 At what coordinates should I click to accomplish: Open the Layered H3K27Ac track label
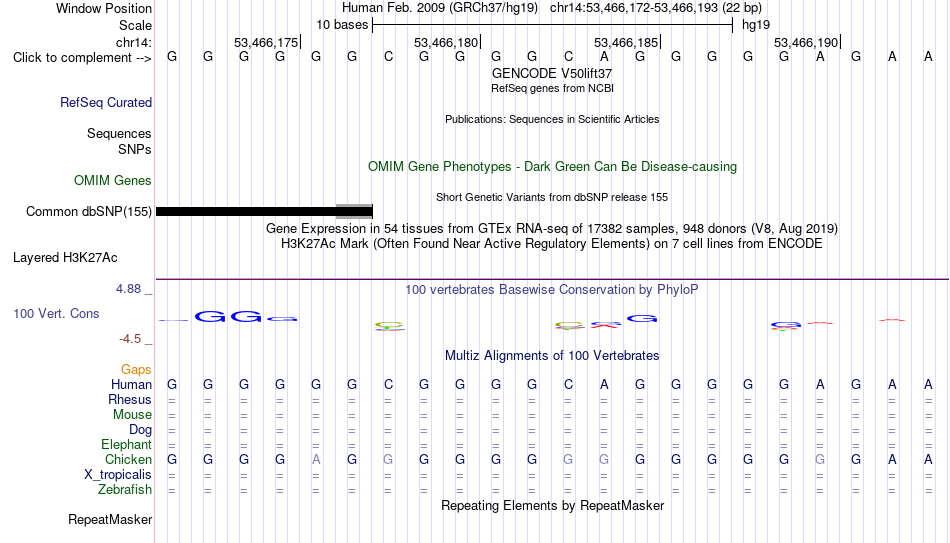tap(65, 258)
